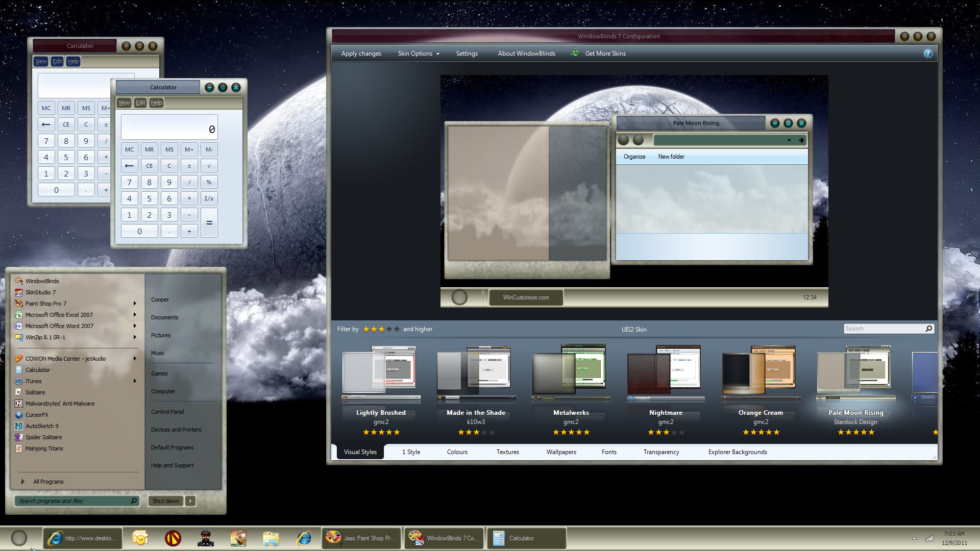The image size is (980, 551).
Task: Open WindowBlinds help question mark icon
Action: (928, 54)
